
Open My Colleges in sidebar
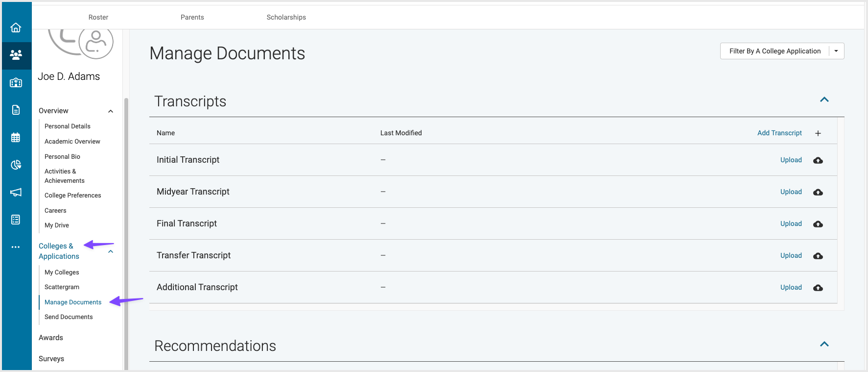pyautogui.click(x=62, y=272)
